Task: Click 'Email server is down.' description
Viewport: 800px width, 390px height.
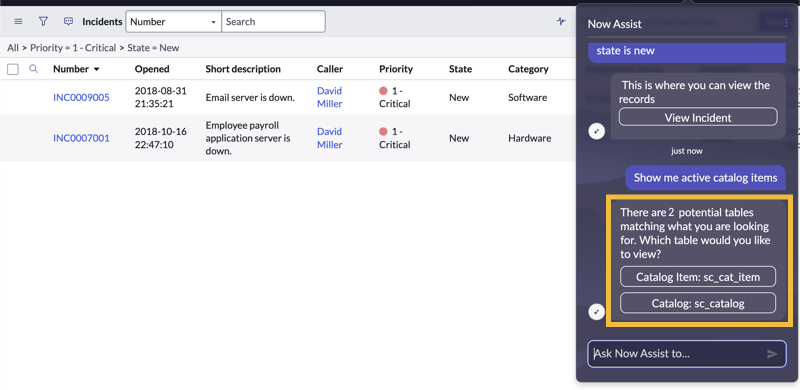Action: coord(250,98)
